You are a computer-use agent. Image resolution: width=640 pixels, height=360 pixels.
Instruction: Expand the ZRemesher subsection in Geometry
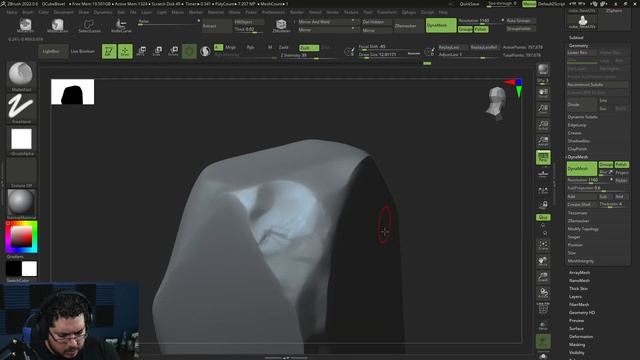point(578,221)
